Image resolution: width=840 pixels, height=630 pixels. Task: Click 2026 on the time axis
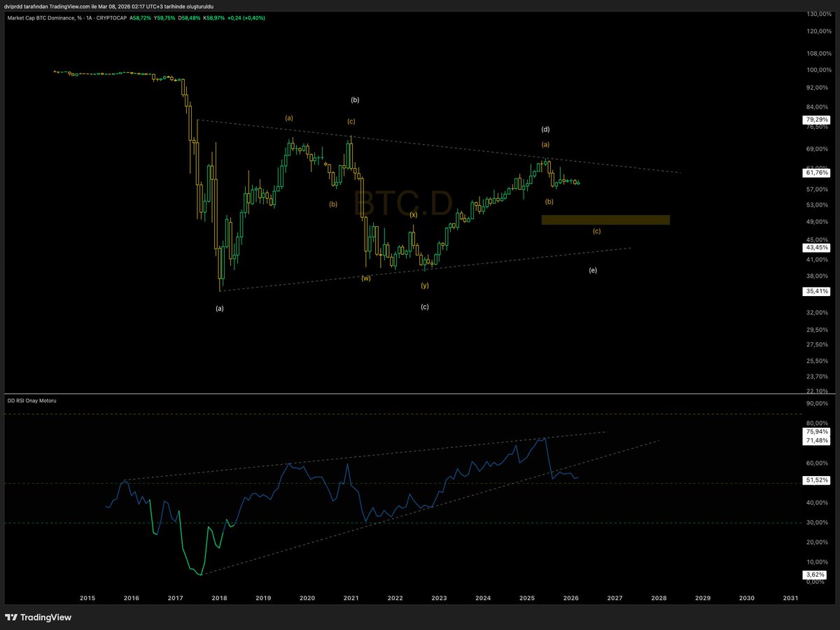(x=570, y=598)
